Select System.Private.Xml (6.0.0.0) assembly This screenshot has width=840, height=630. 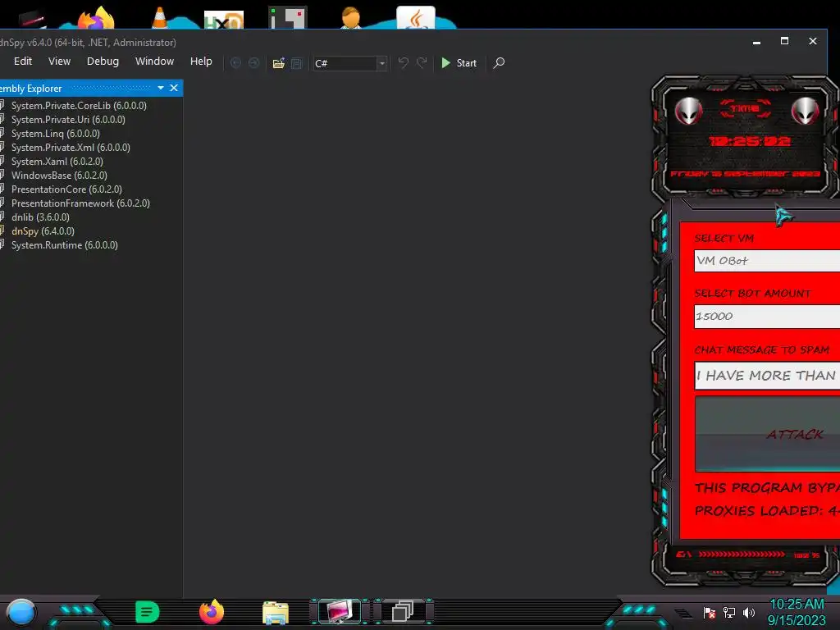[71, 148]
